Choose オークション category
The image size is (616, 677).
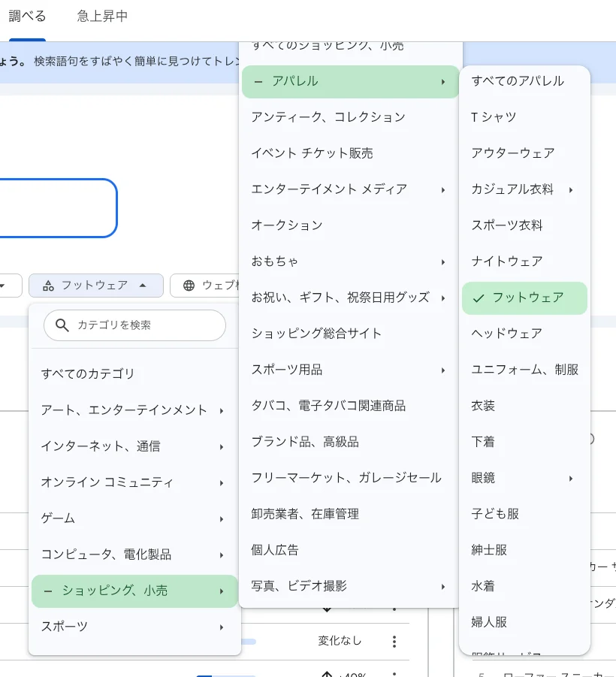350,225
